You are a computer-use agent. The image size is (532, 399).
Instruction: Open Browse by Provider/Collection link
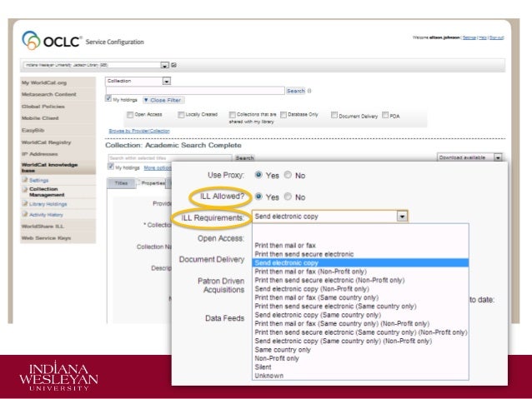click(139, 131)
